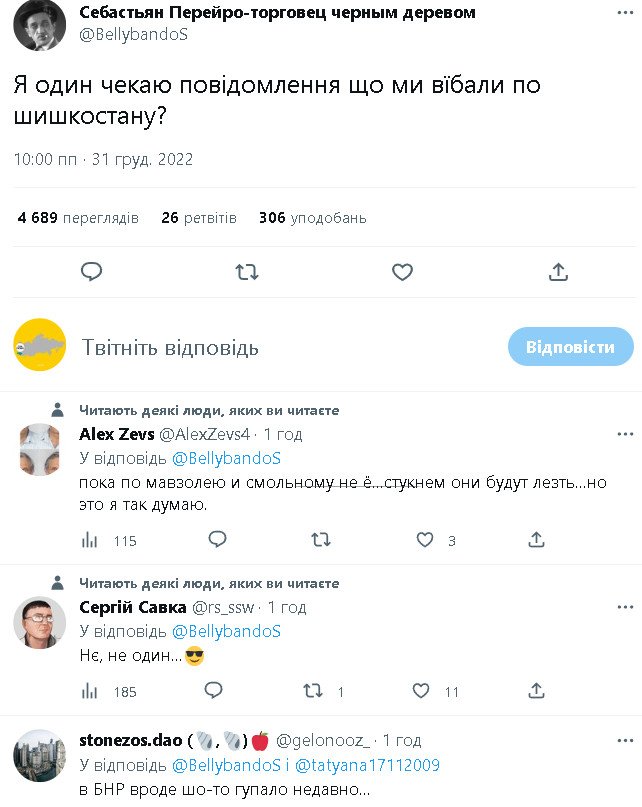Like Alex Zevs reply
642x807 pixels.
(425, 540)
